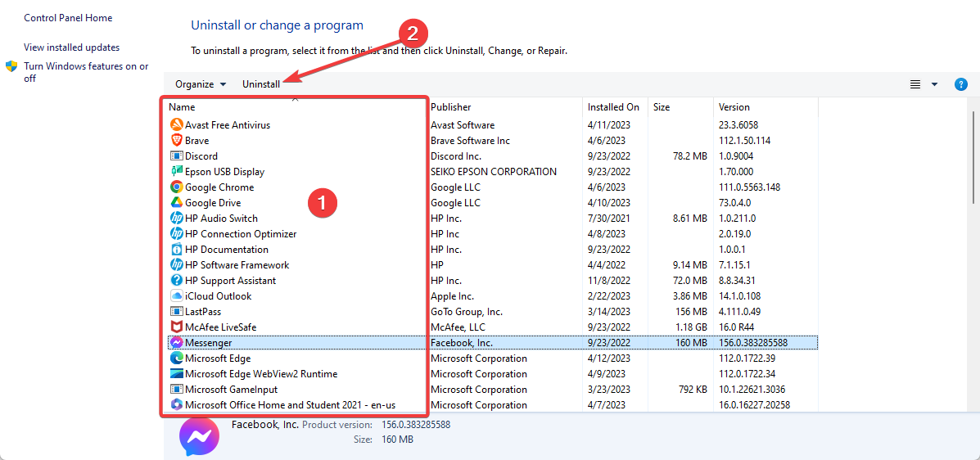Click the large Messenger logo in details pane
This screenshot has width=980, height=460.
point(200,436)
